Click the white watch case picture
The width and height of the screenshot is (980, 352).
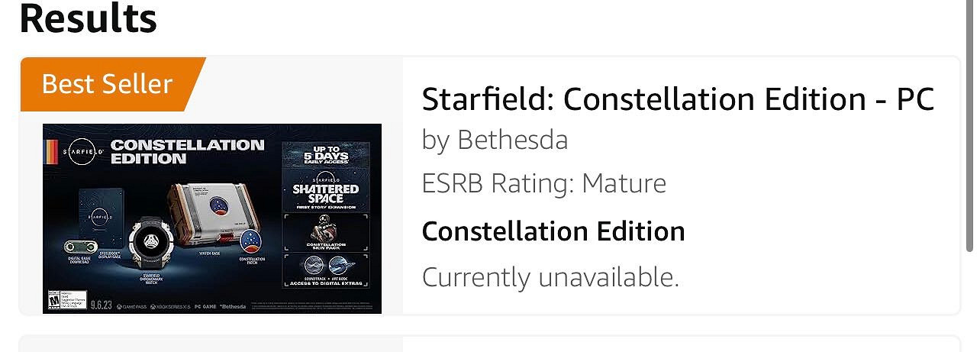pyautogui.click(x=211, y=215)
